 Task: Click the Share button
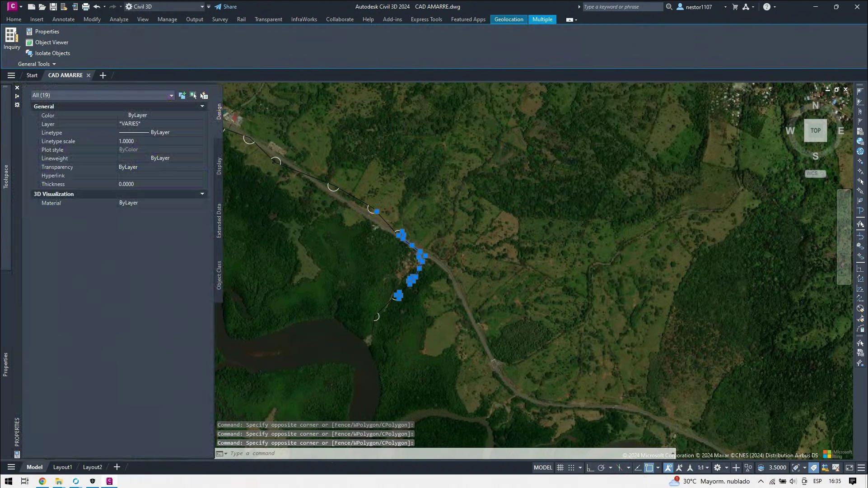click(x=225, y=7)
